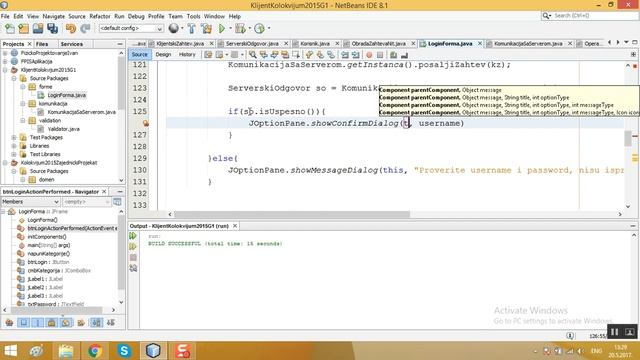This screenshot has width=640, height=360.
Task: Toggle Show Inherited Members in Navigator
Action: click(9, 322)
